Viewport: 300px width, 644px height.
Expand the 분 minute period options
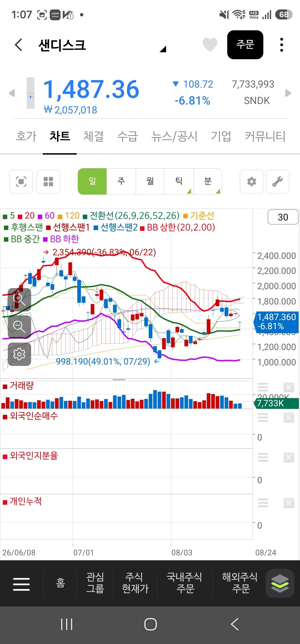[208, 181]
